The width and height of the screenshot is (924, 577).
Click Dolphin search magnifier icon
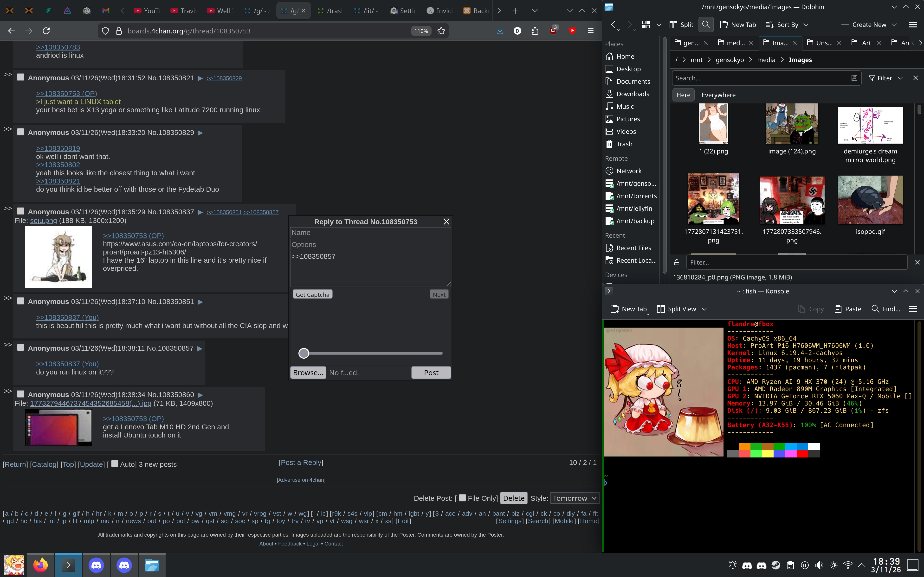706,25
